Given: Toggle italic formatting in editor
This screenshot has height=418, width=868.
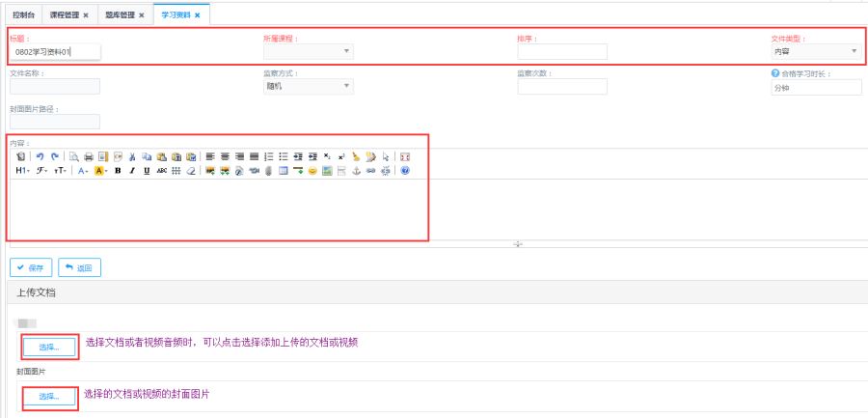Looking at the screenshot, I should [x=132, y=171].
